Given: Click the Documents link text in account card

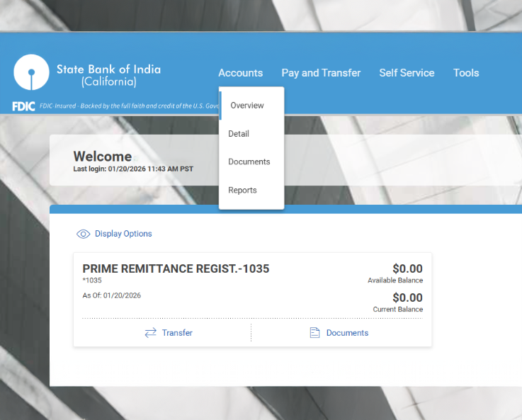Looking at the screenshot, I should point(347,333).
